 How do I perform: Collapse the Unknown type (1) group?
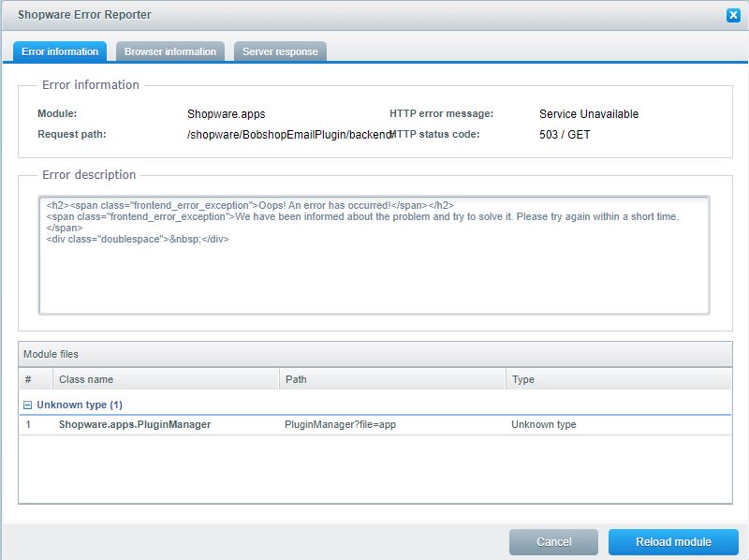coord(28,405)
